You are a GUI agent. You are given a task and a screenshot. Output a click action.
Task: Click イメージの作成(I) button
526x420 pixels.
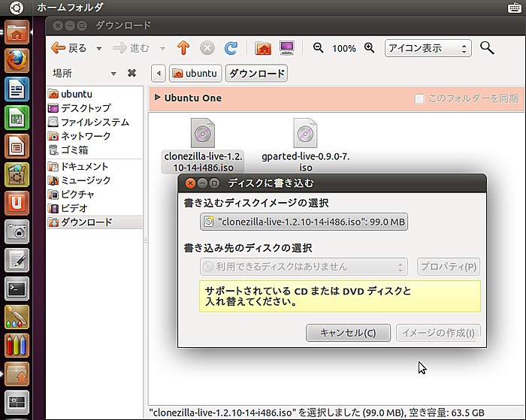pos(438,333)
